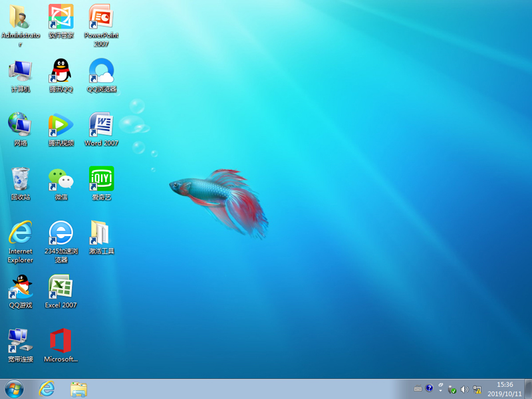Click the 腾讯视频 Tencent Video icon
This screenshot has width=532, height=399.
61,125
